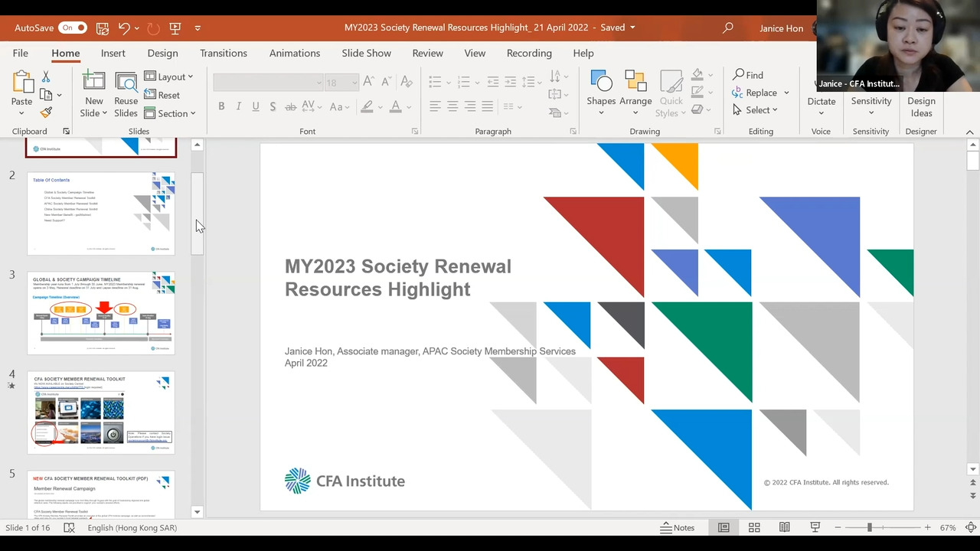Click the New Slide icon
The width and height of the screenshot is (980, 551).
93,83
